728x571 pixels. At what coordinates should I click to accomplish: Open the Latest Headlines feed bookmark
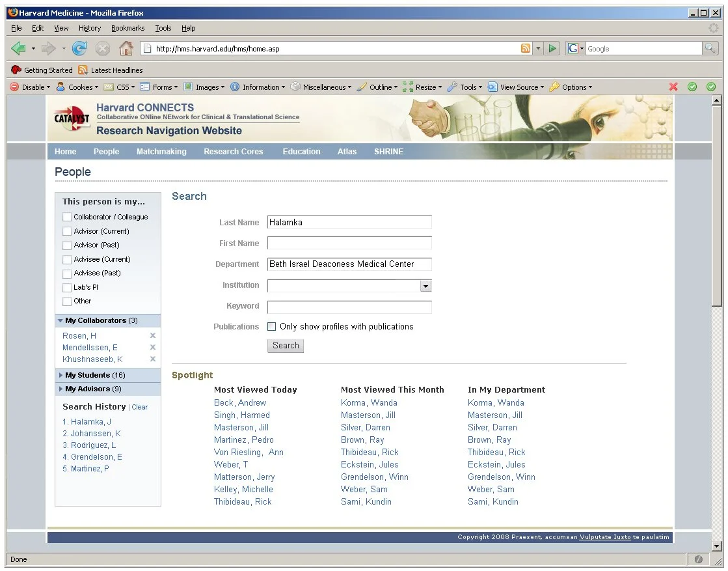pos(111,70)
